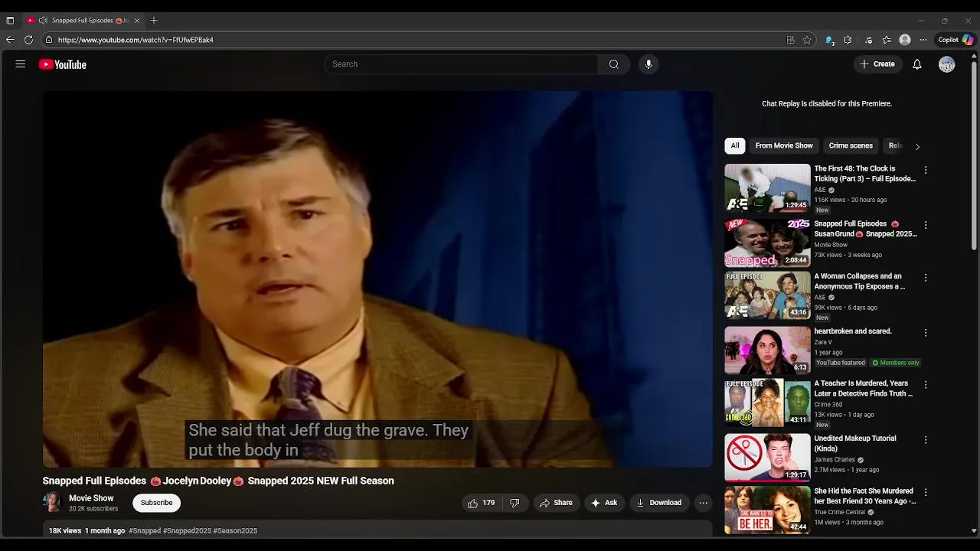Click the Download button
The width and height of the screenshot is (980, 551).
(x=658, y=503)
